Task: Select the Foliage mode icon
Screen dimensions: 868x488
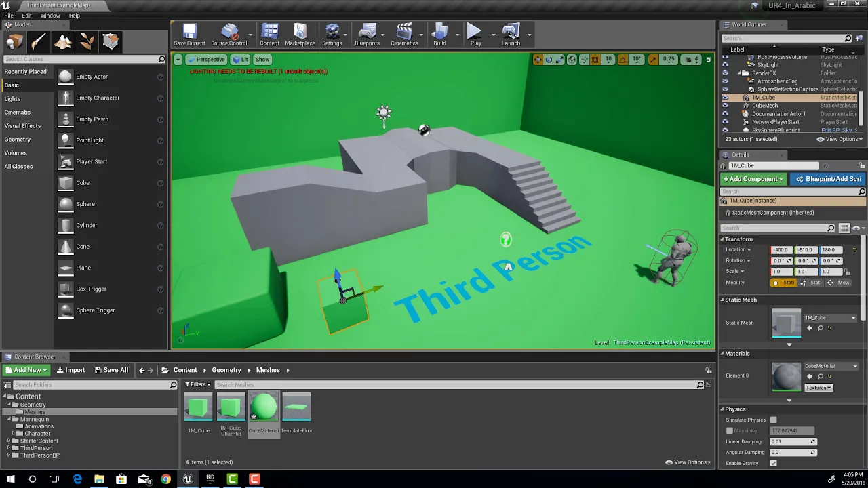Action: (87, 42)
